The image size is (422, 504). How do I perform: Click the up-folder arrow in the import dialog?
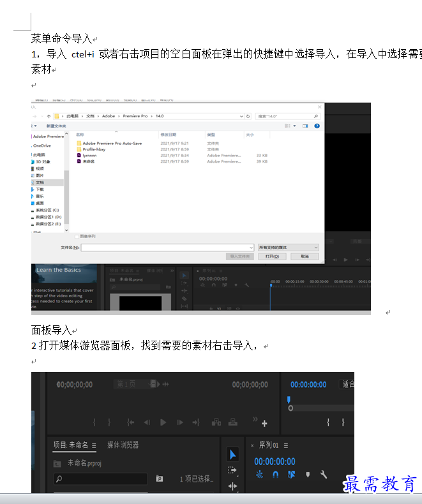[x=49, y=116]
